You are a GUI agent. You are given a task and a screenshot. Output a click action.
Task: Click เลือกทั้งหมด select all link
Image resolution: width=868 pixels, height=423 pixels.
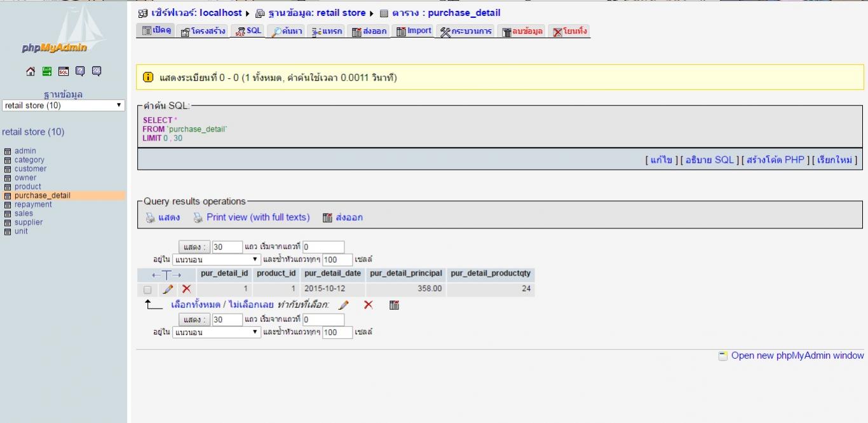(x=195, y=305)
